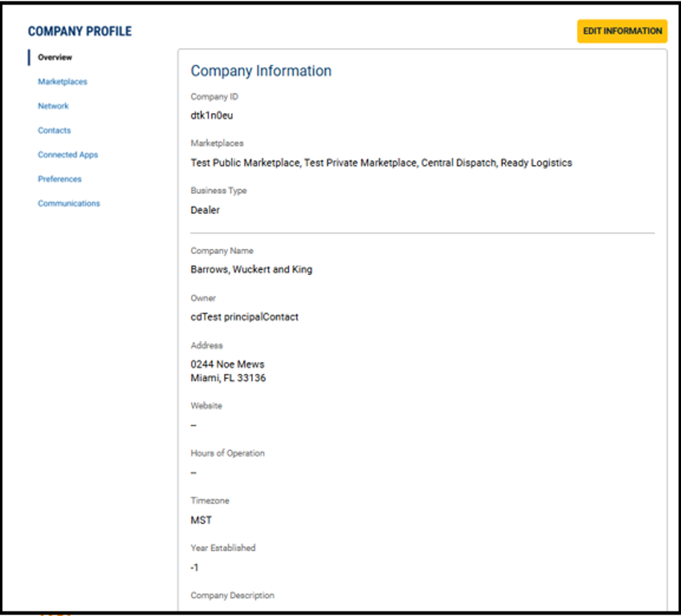Select the company ID value dtk1n0eu
Viewport: 681px width, 616px height.
coord(212,115)
